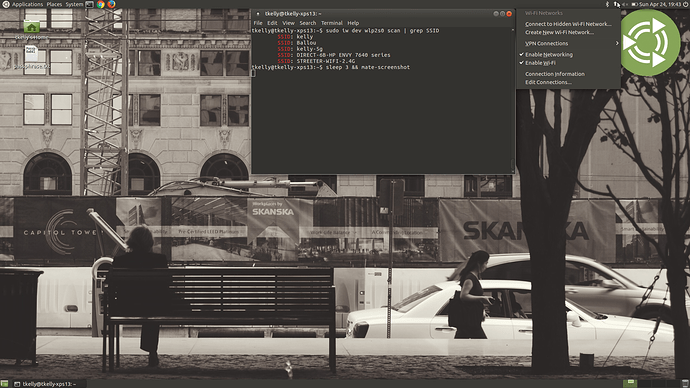Switch to the first workspace in switcher
Image resolution: width=690 pixels, height=388 pixels.
pyautogui.click(x=630, y=384)
